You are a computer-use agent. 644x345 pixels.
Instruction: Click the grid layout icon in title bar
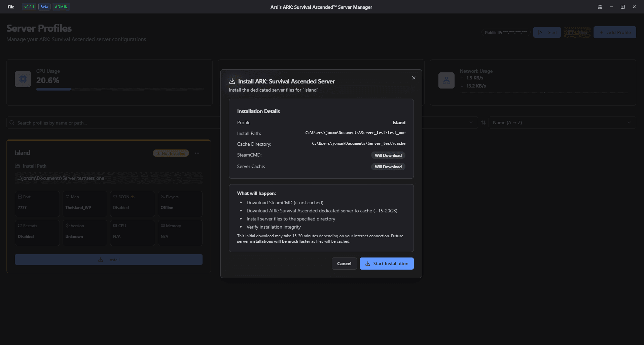tap(600, 7)
